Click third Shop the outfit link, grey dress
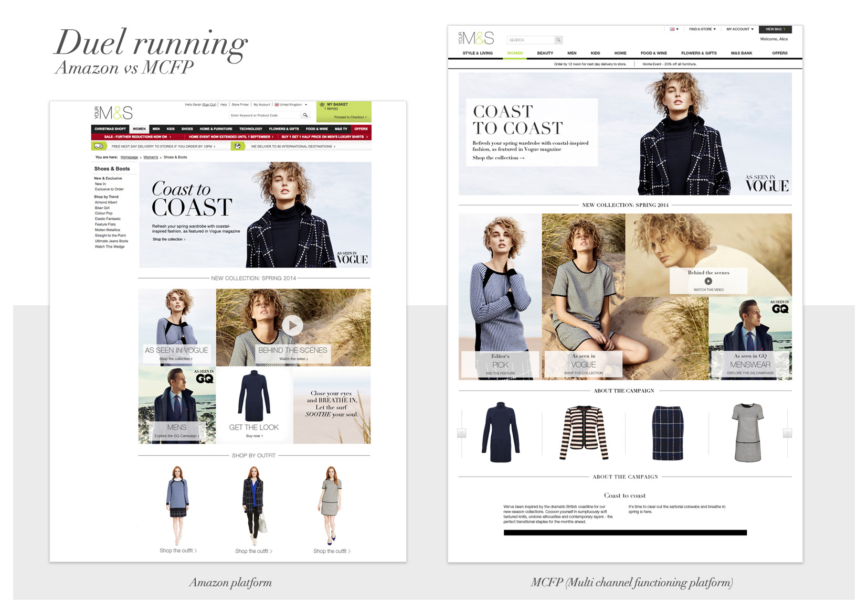868x613 pixels. tap(332, 551)
